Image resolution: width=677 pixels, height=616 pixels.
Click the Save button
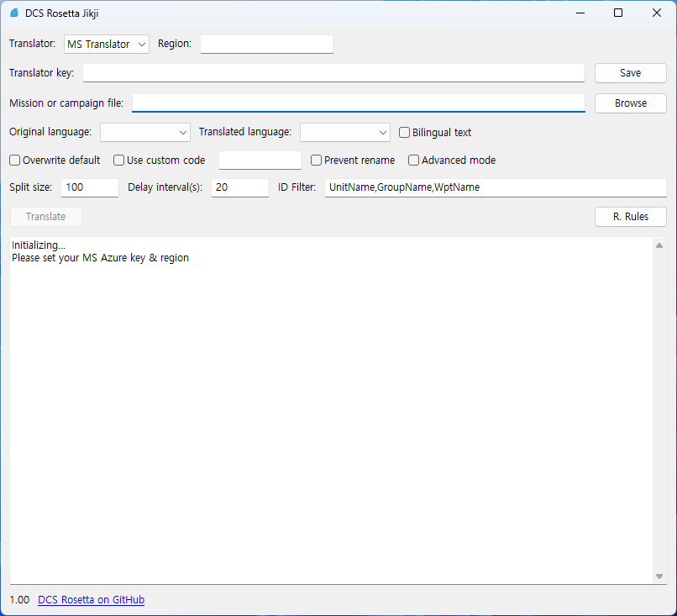[x=630, y=72]
